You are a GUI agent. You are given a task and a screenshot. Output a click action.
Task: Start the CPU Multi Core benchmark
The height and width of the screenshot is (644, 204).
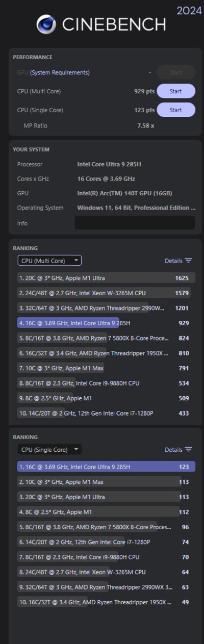[175, 91]
